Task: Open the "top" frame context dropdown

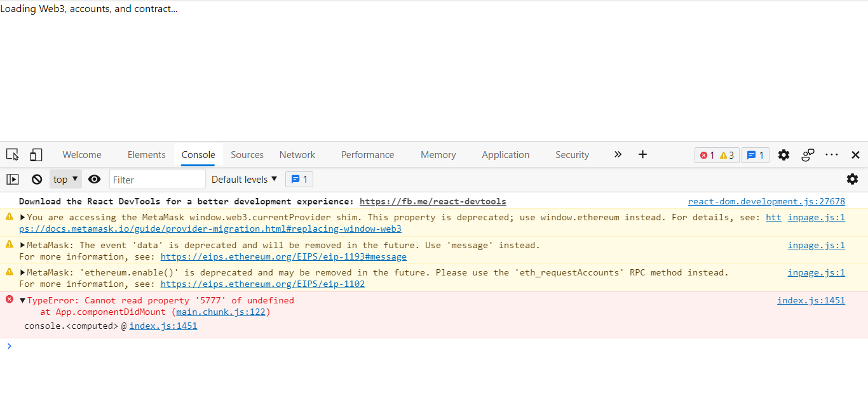Action: pyautogui.click(x=65, y=179)
